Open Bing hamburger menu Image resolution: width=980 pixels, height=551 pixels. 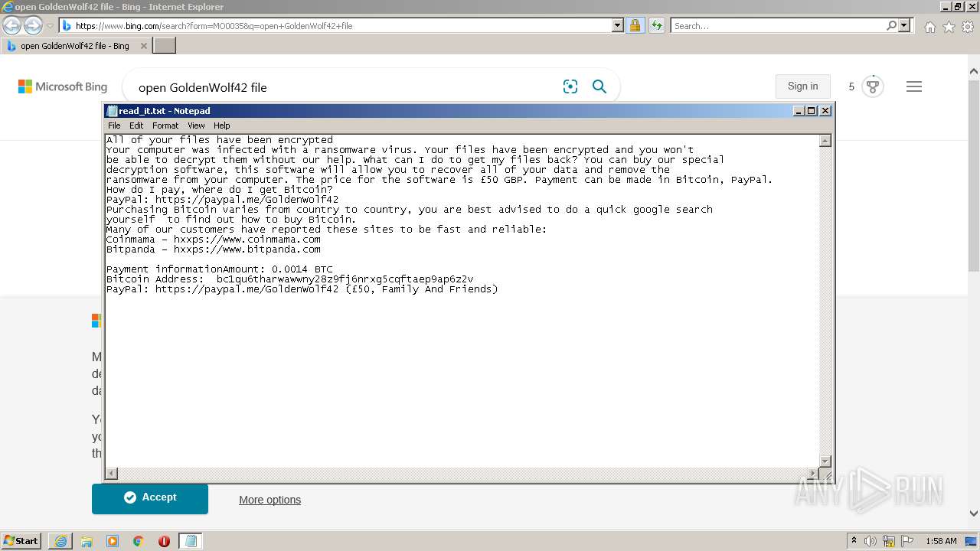pos(914,86)
